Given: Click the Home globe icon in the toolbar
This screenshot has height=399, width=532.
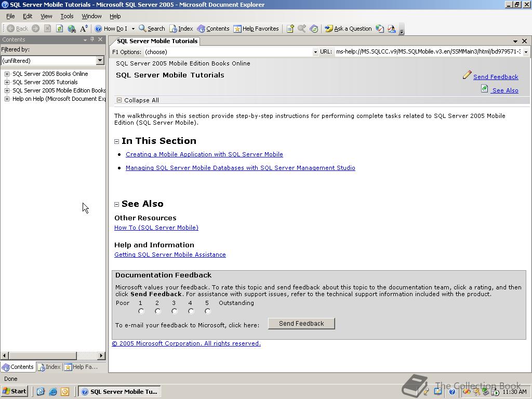Looking at the screenshot, I should pyautogui.click(x=72, y=29).
